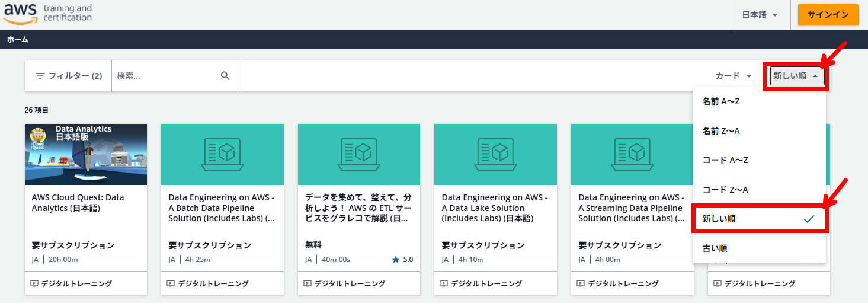Viewport: 868px width, 303px height.
Task: Click the 26 項目 item count text
Action: point(37,110)
